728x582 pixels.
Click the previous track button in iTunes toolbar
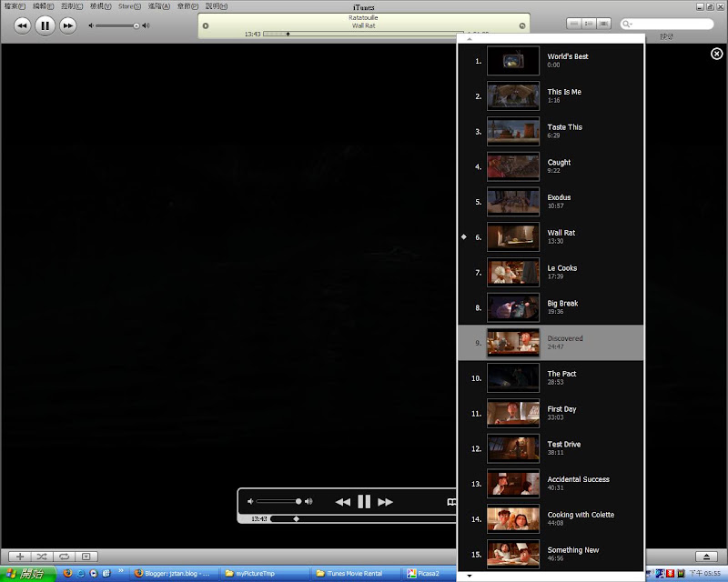[x=22, y=25]
